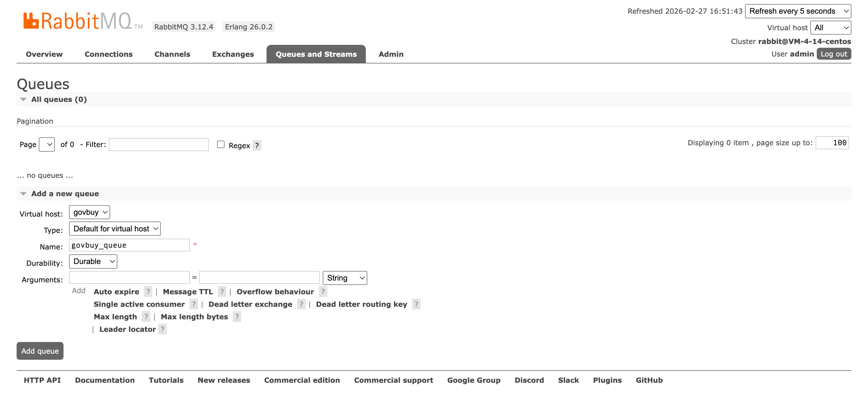Viewport: 868px width, 397px height.
Task: Open help icon next to Regex
Action: point(257,146)
